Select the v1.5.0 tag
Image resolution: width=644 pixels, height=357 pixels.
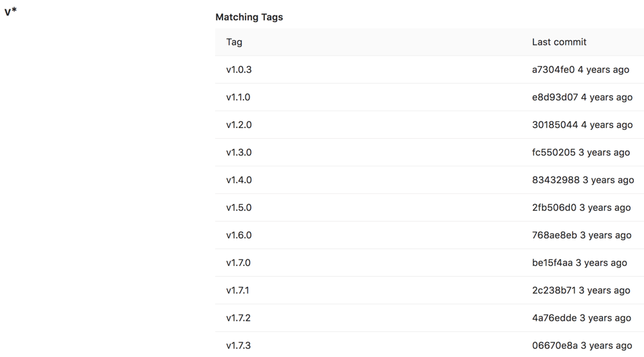[x=239, y=207]
